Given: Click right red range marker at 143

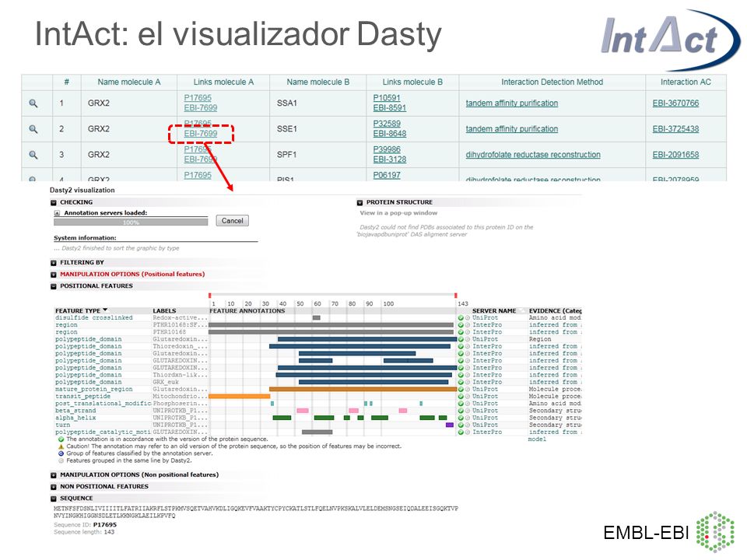Looking at the screenshot, I should pos(456,296).
